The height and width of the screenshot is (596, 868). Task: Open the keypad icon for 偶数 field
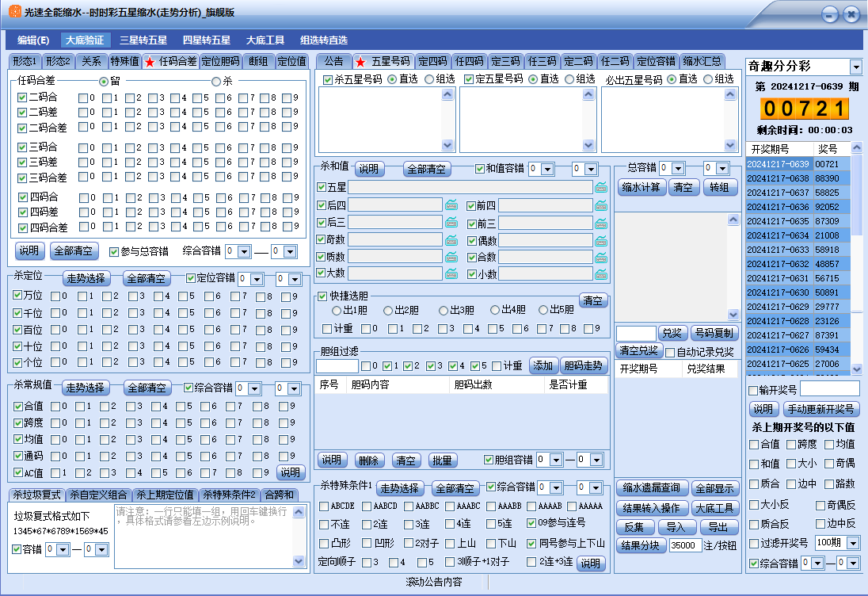tap(601, 240)
